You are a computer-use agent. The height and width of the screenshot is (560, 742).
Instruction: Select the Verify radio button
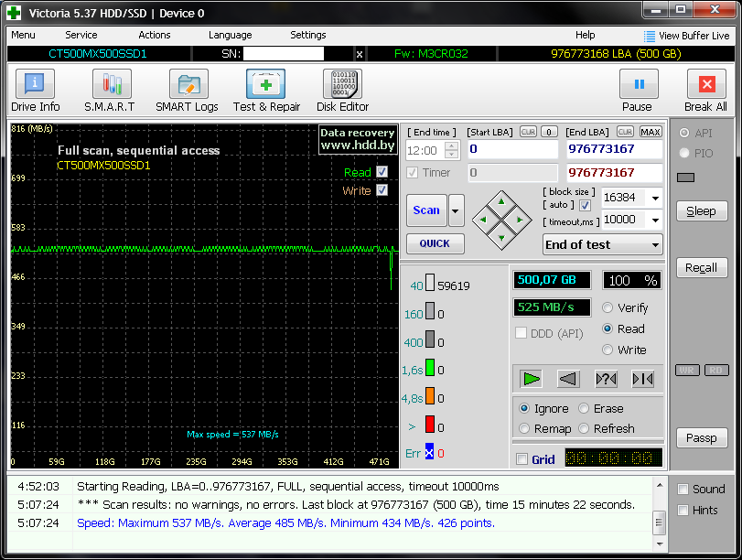pyautogui.click(x=608, y=307)
